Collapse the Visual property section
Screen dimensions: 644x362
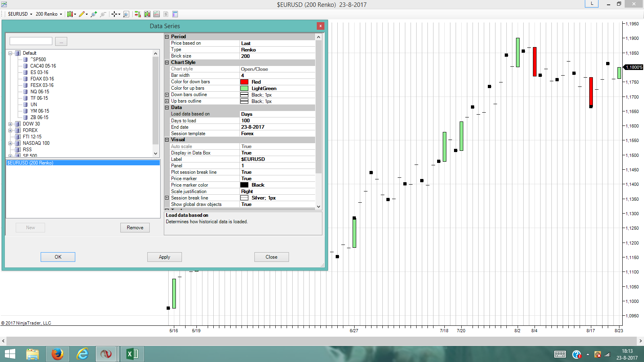(x=167, y=140)
